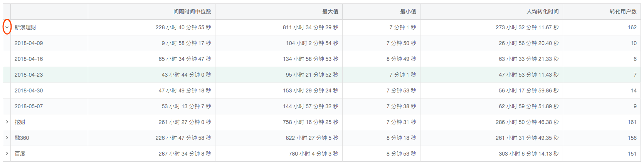The image size is (644, 166).
Task: Click the 百度 channel name
Action: pyautogui.click(x=20, y=154)
